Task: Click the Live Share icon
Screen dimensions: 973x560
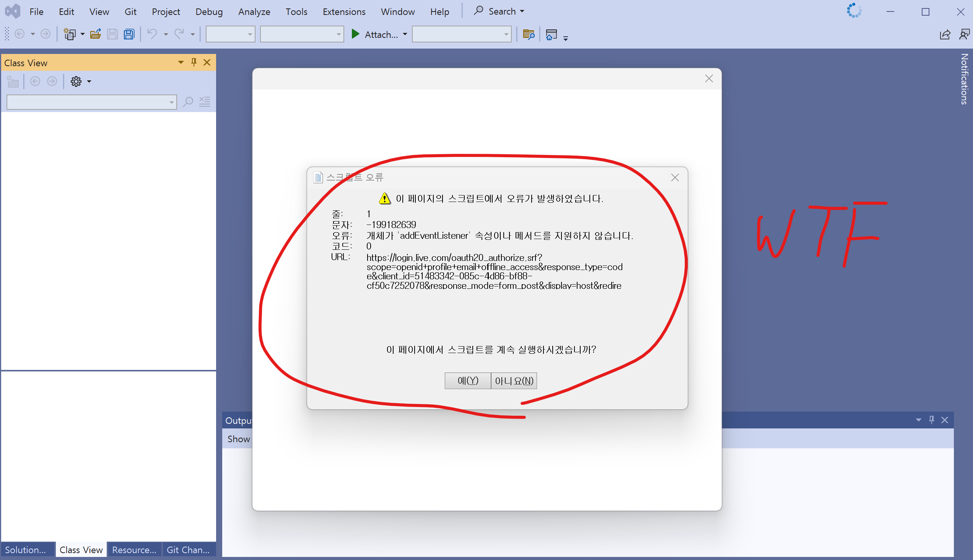Action: click(945, 34)
